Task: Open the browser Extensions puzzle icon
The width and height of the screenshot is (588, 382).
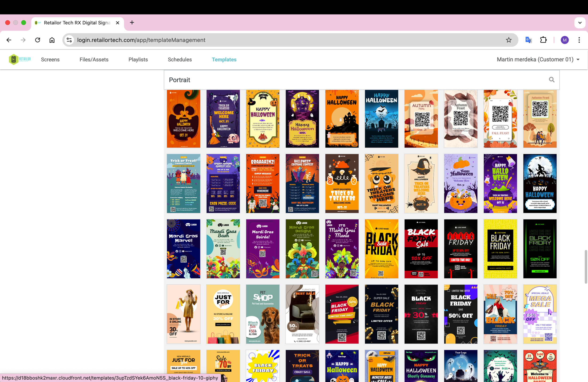Action: point(543,40)
